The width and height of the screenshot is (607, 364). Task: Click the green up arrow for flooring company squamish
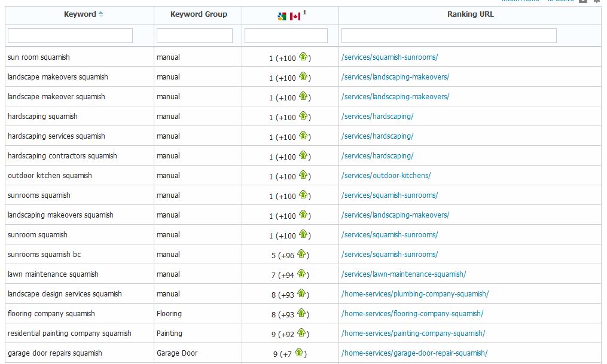coord(301,313)
